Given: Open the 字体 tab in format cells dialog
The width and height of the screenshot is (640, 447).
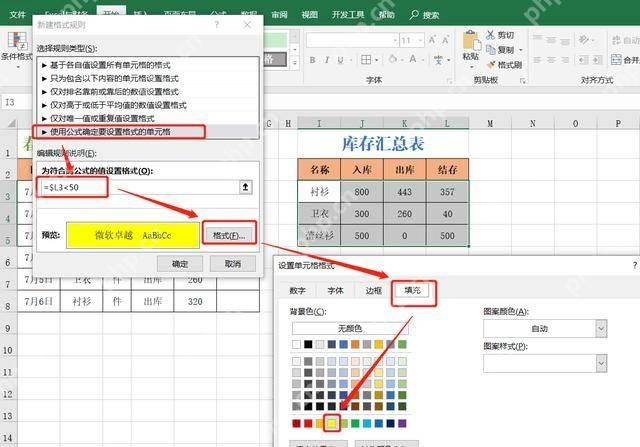Looking at the screenshot, I should point(336,291).
